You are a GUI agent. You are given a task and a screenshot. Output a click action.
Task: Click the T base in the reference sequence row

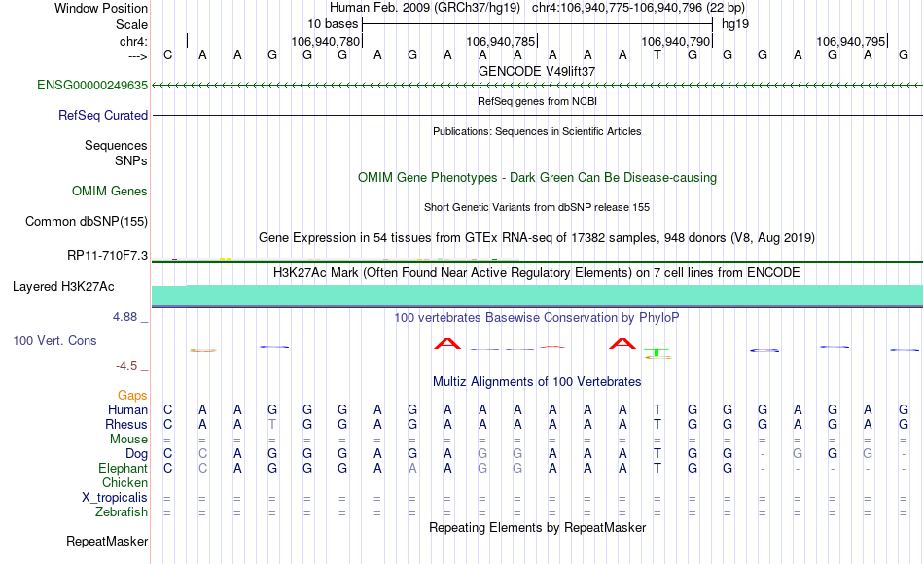click(x=657, y=55)
